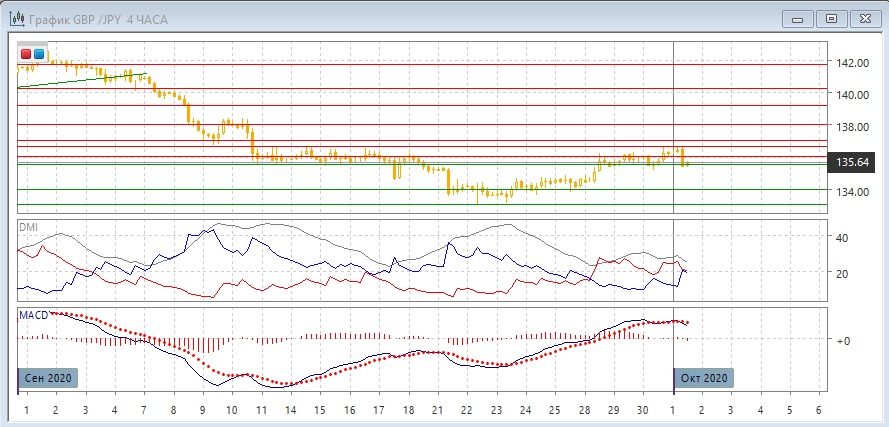Click the 142.00 price axis label

(850, 63)
